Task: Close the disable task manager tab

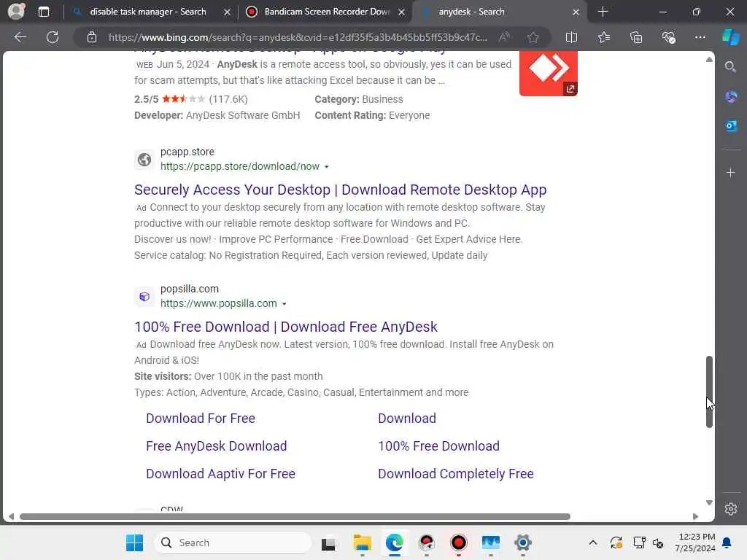Action: click(x=228, y=12)
